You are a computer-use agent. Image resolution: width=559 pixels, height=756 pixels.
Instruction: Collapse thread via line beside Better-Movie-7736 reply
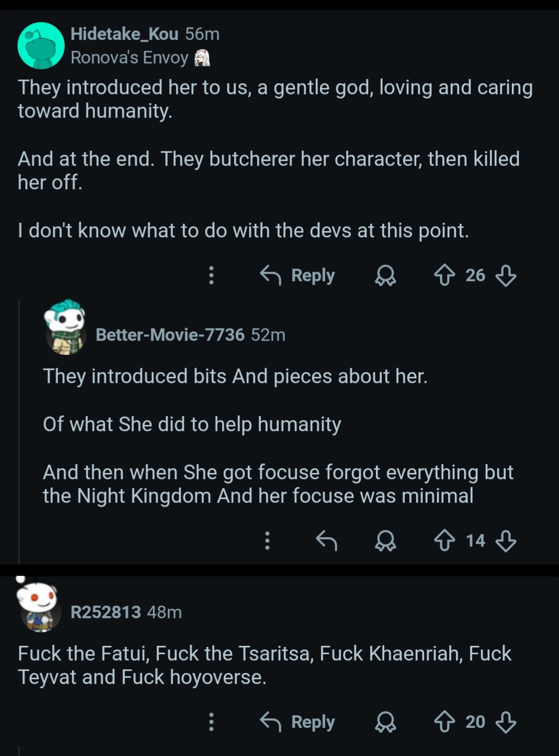coord(19,431)
